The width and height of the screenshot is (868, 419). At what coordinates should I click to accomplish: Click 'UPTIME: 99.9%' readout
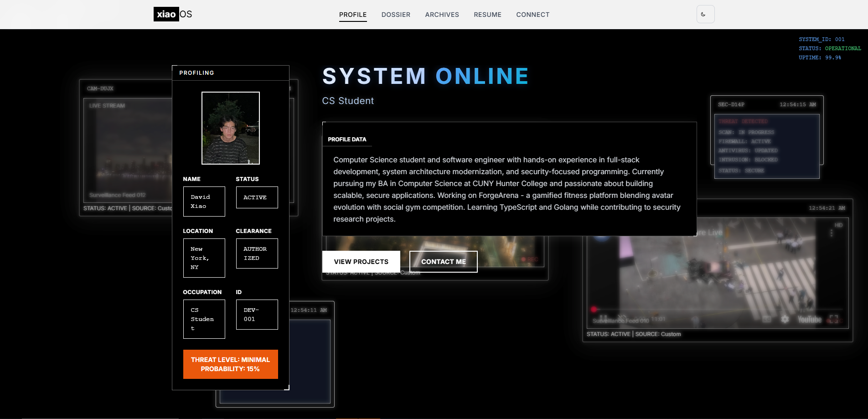pos(820,57)
